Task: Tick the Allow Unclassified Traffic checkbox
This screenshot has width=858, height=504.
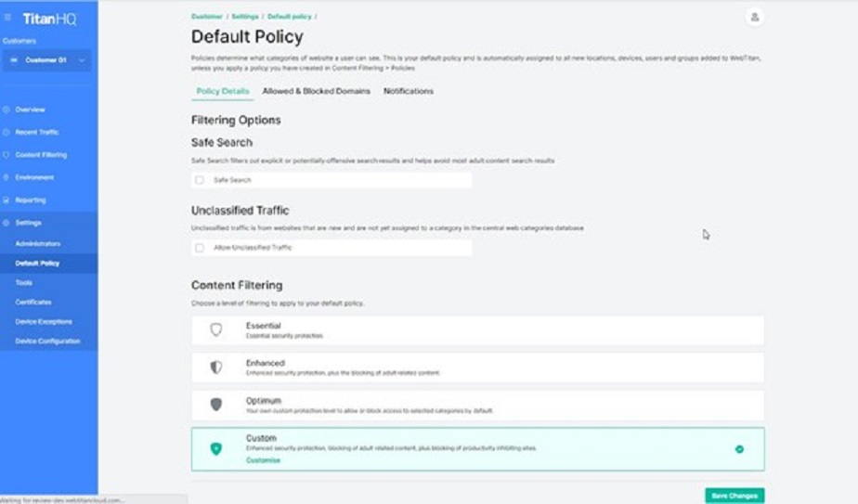Action: [x=200, y=248]
